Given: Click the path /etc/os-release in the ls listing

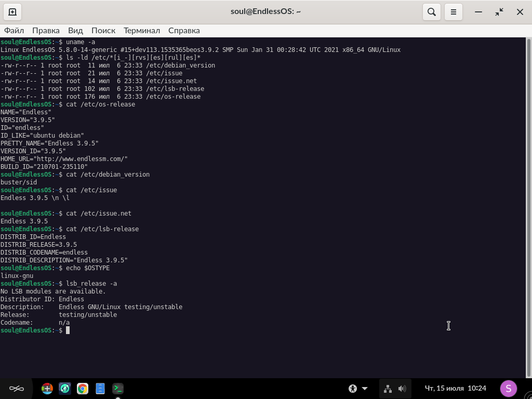Looking at the screenshot, I should tap(173, 97).
